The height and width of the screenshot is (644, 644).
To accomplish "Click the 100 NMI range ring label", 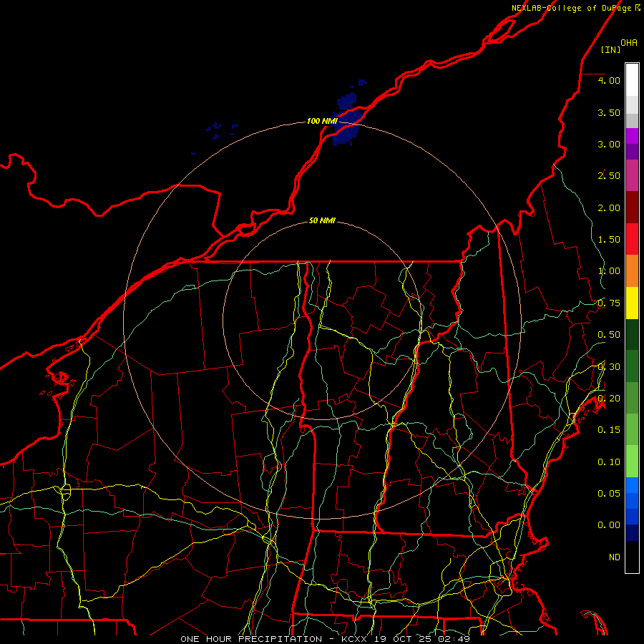I will tap(322, 121).
